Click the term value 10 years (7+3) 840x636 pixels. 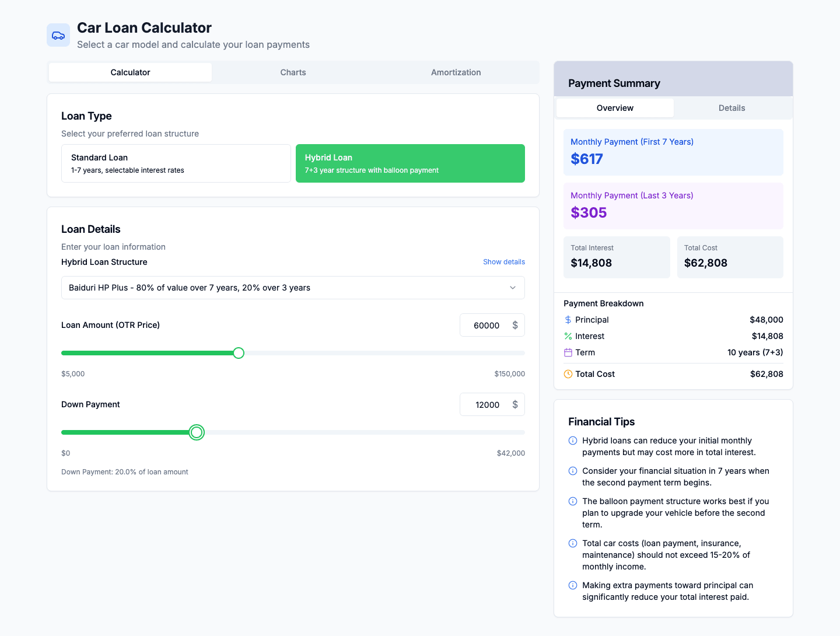click(x=755, y=352)
